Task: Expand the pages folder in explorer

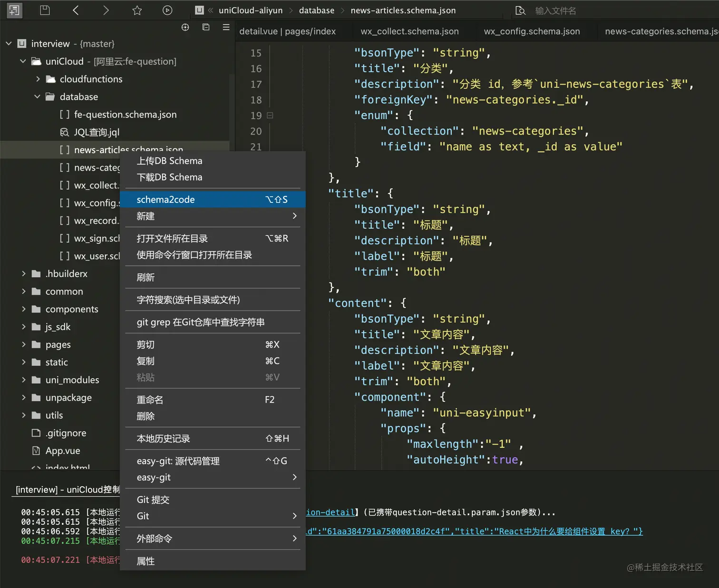Action: 24,344
